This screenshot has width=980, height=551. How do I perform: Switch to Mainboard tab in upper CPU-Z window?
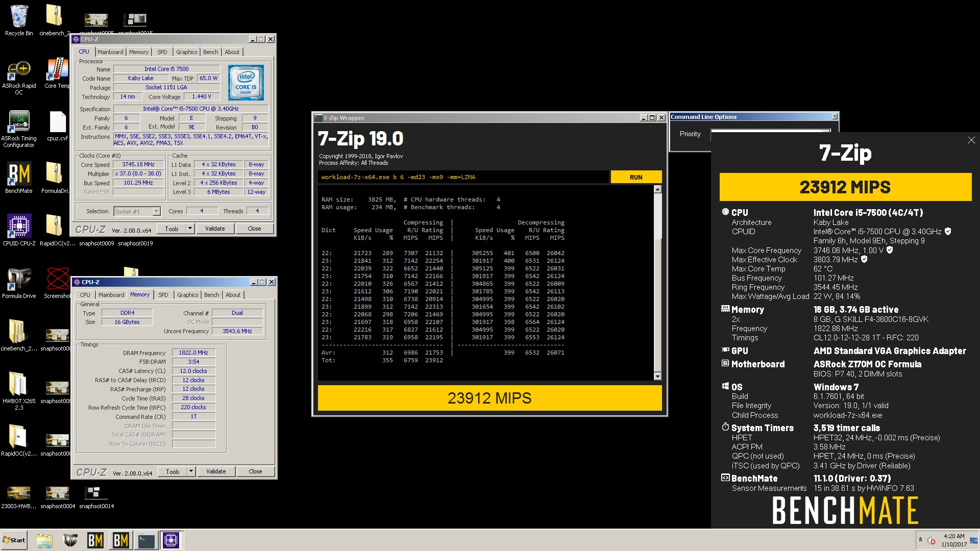click(x=110, y=52)
